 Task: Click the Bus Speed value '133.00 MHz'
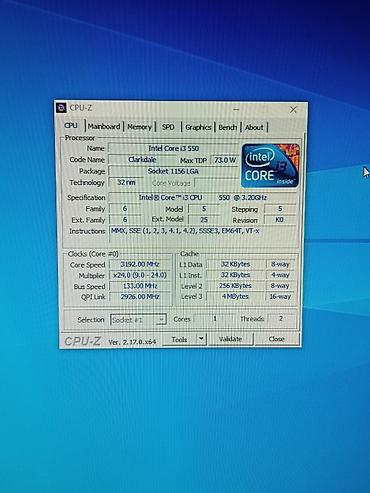click(x=140, y=286)
